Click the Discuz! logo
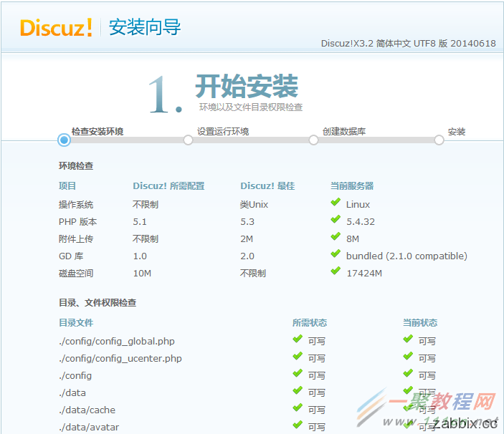504x434 pixels. (x=56, y=27)
